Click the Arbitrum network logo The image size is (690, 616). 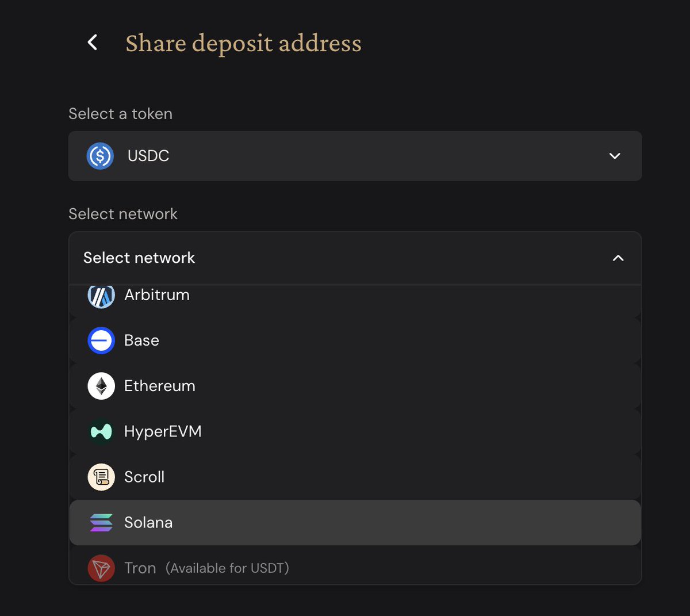[101, 296]
